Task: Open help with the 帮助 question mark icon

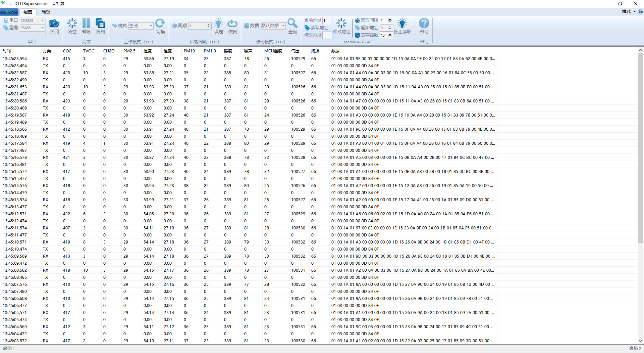Action: [424, 26]
